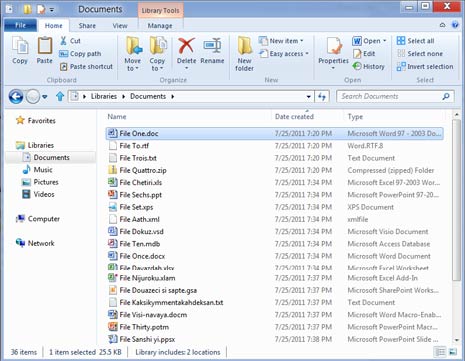Switch to the Share ribbon tab
This screenshot has width=465, height=361.
[x=87, y=26]
